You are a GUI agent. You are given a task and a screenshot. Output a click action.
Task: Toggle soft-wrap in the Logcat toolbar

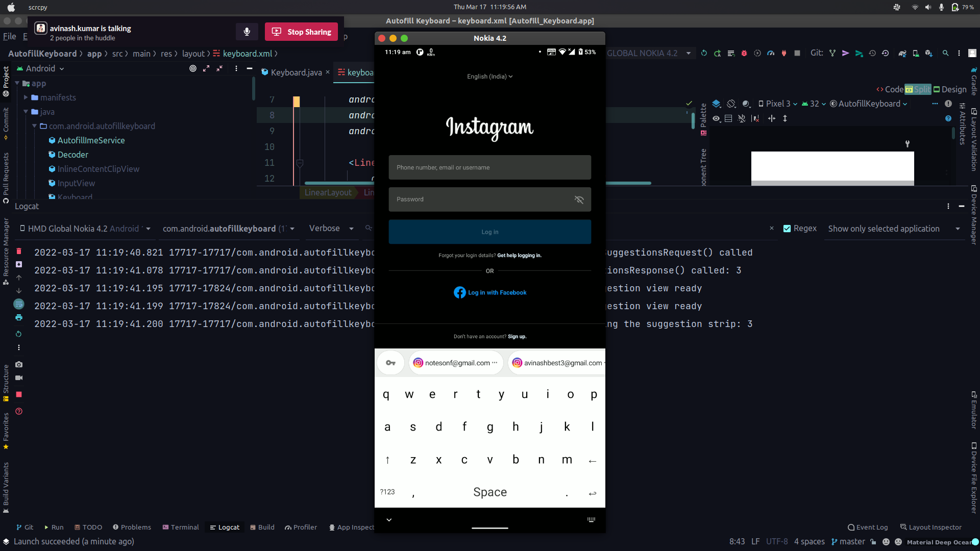(x=19, y=304)
